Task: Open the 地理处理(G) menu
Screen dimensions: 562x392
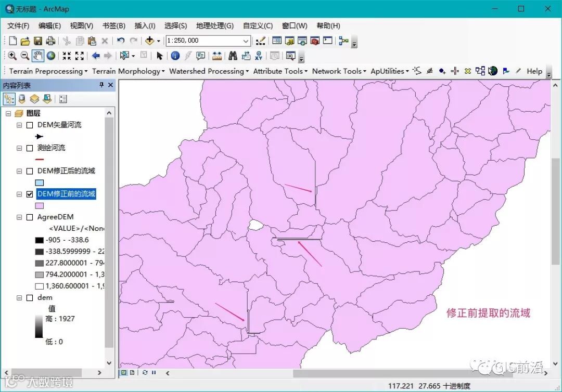Action: [215, 26]
